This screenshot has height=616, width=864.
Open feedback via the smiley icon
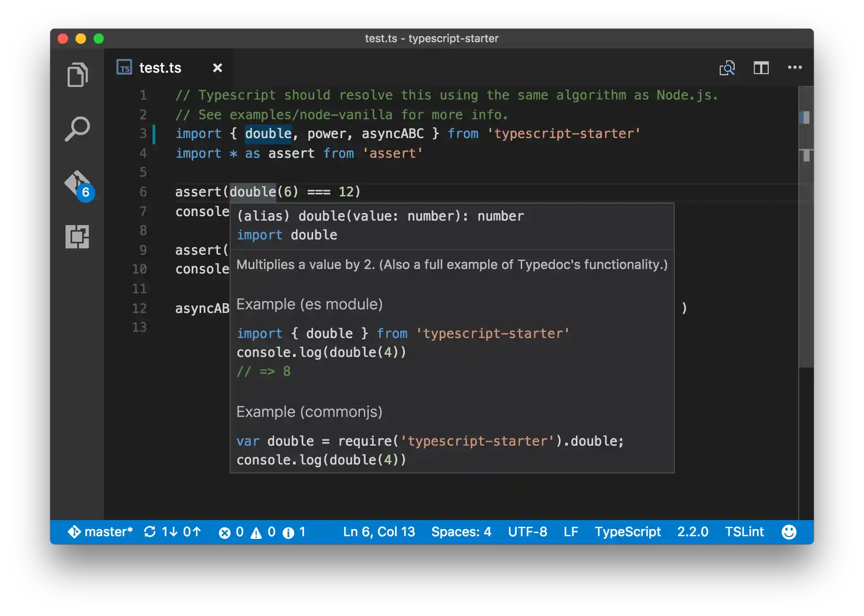(x=789, y=532)
